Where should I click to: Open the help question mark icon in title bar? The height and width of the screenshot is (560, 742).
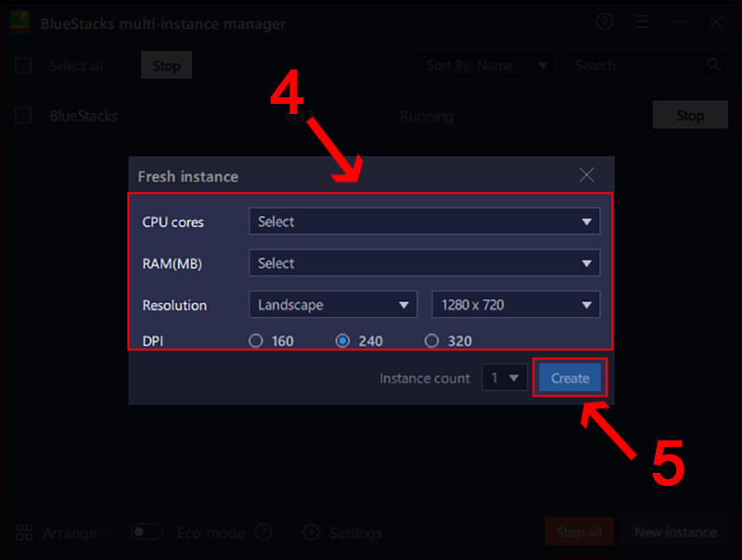(x=605, y=21)
